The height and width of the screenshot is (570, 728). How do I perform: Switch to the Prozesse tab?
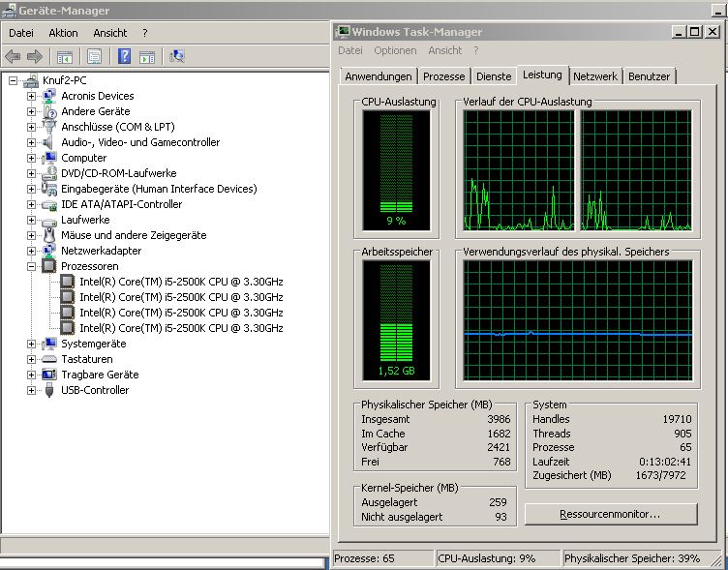tap(443, 76)
